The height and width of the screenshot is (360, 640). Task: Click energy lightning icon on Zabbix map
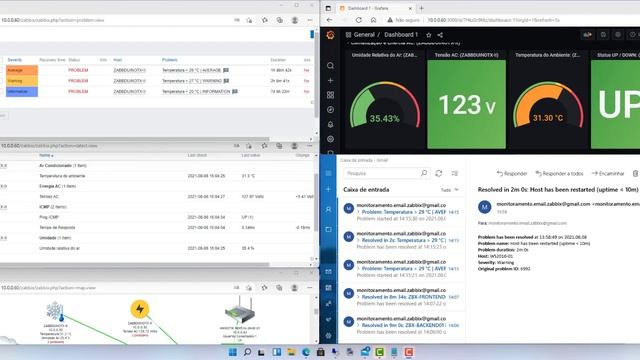coord(140,309)
